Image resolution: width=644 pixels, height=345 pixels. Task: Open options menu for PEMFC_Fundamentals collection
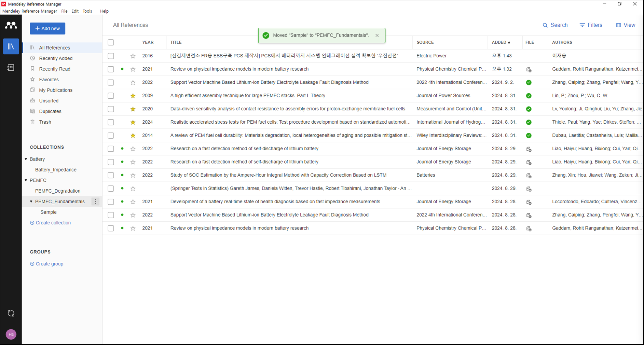pyautogui.click(x=95, y=202)
